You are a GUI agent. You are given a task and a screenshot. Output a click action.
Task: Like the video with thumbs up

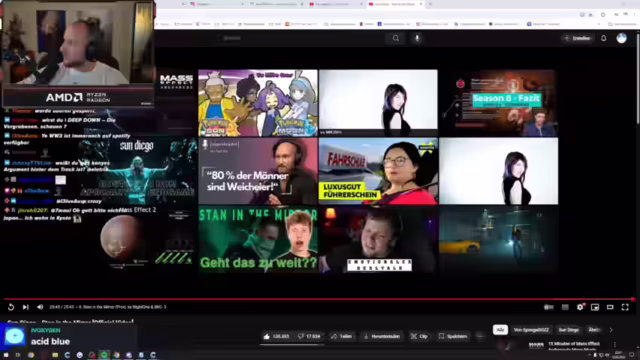coord(276,336)
